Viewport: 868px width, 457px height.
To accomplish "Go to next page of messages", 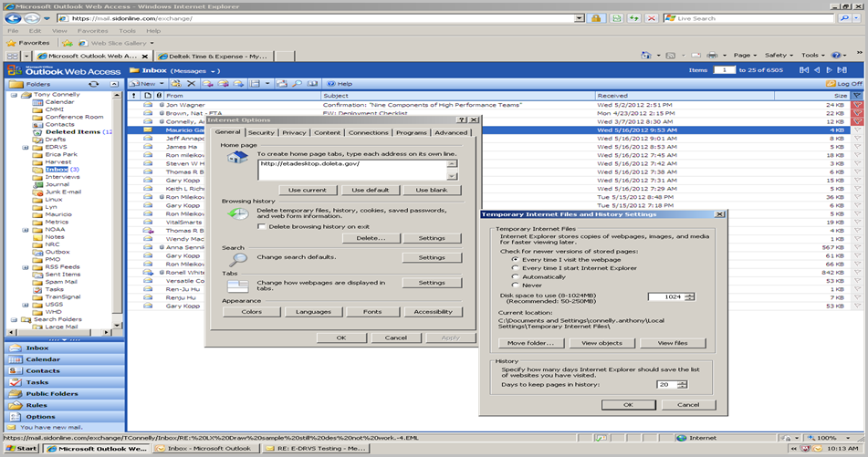I will pos(830,70).
